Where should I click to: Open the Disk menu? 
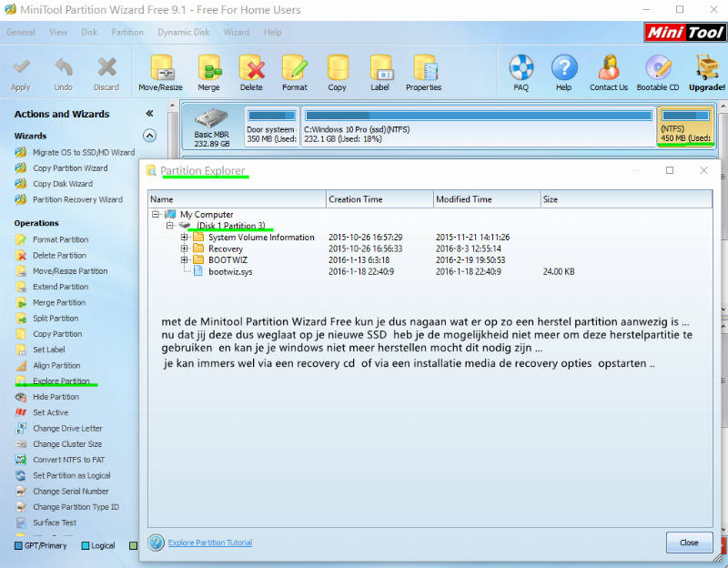(89, 32)
